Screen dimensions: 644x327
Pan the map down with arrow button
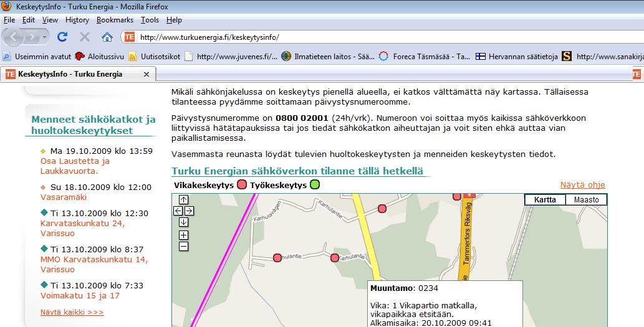(x=183, y=222)
